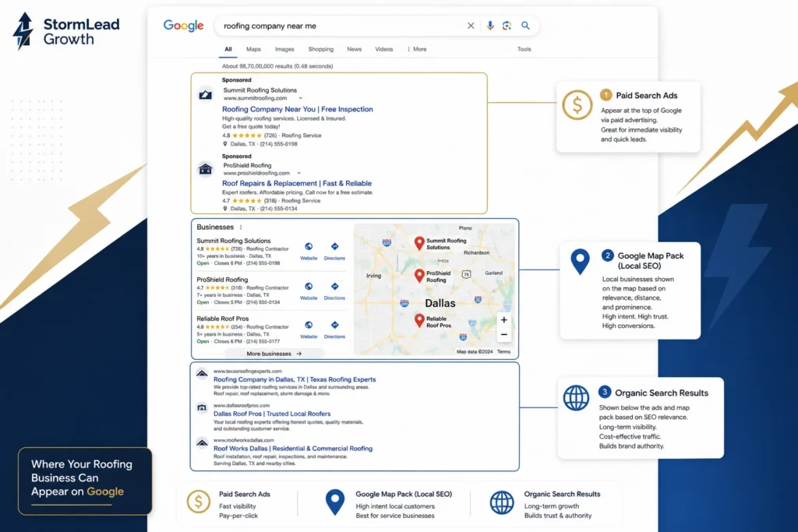Open the Businesses three-dot options menu
The image size is (798, 532).
(x=241, y=227)
